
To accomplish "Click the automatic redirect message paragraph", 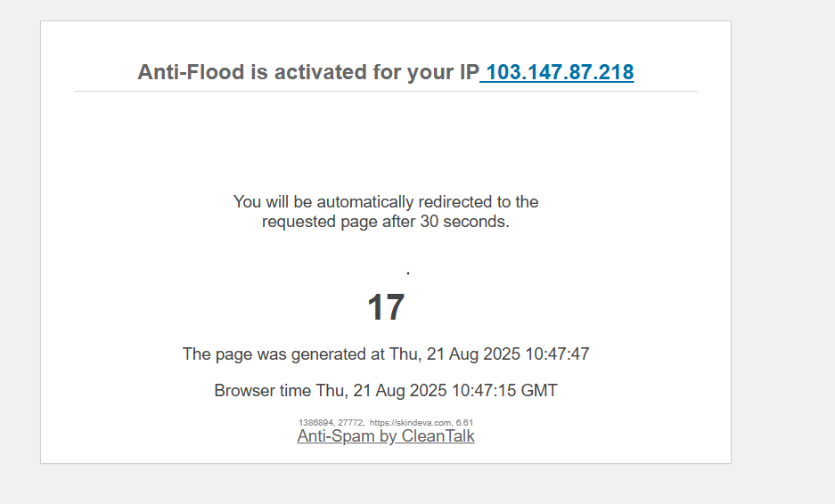I will [x=386, y=211].
